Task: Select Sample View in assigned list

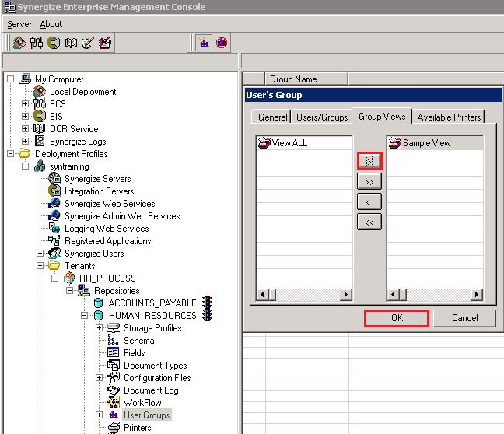Action: coord(436,143)
